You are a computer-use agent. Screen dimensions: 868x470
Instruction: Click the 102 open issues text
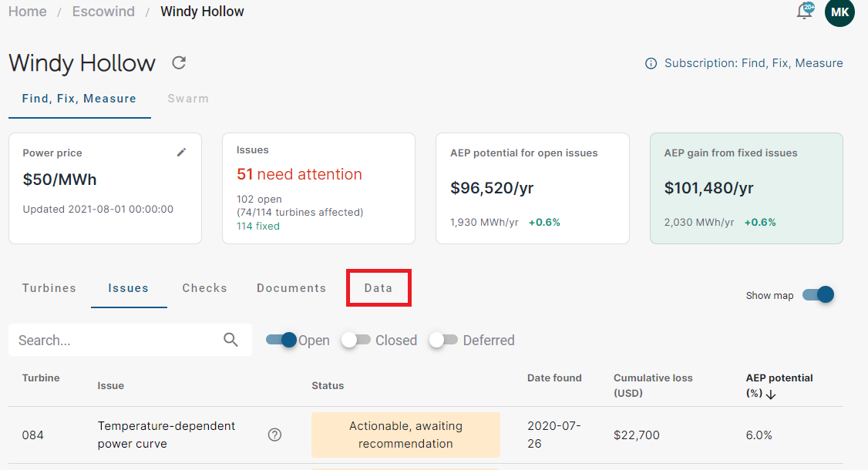click(259, 199)
